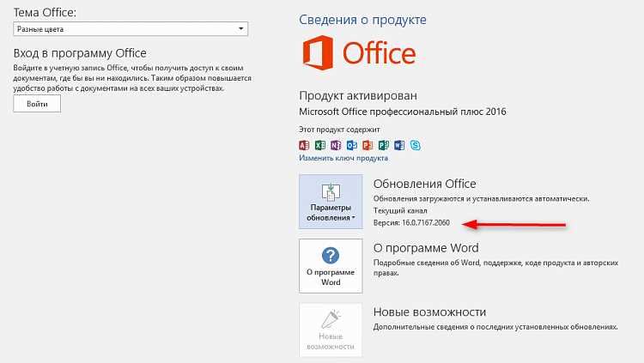Image resolution: width=644 pixels, height=363 pixels.
Task: Click the Сведения о продукте heading
Action: pyautogui.click(x=362, y=20)
